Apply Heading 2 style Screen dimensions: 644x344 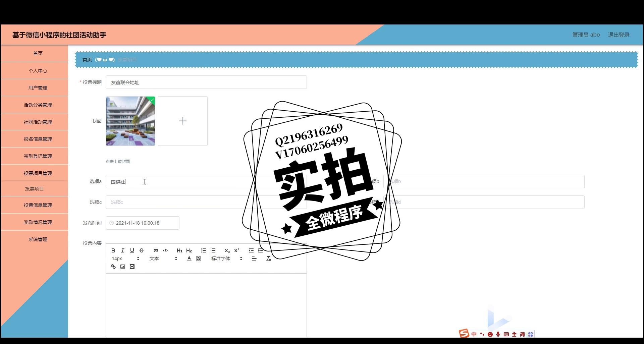[x=189, y=250]
